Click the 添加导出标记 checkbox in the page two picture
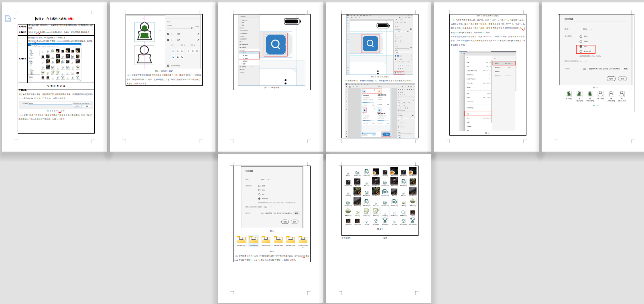 click(x=168, y=66)
